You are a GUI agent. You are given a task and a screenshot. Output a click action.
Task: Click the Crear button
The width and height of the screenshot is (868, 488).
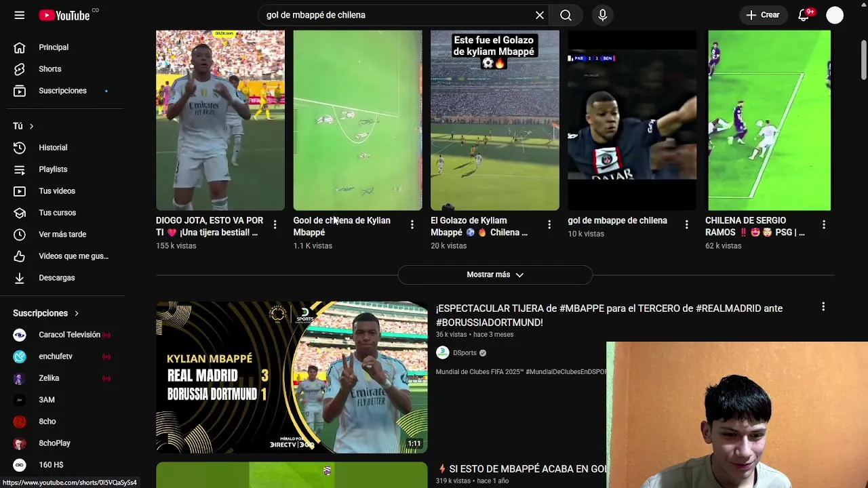coord(763,15)
